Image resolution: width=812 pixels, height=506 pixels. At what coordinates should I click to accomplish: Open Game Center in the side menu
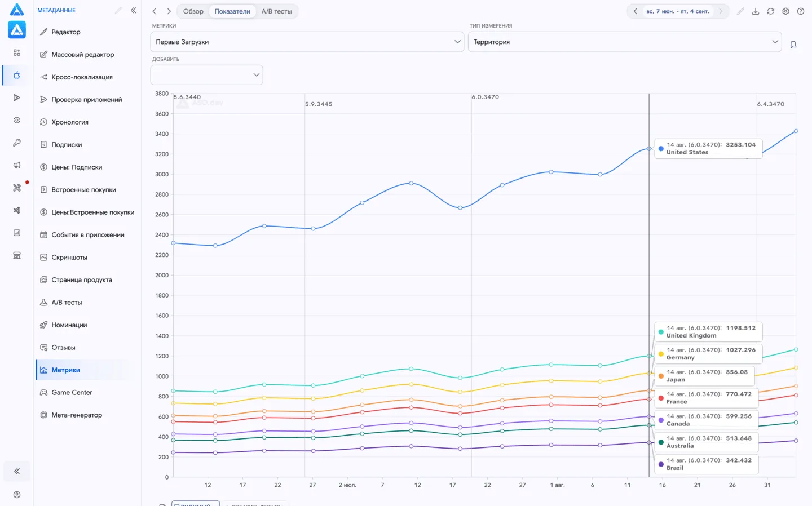pos(72,393)
